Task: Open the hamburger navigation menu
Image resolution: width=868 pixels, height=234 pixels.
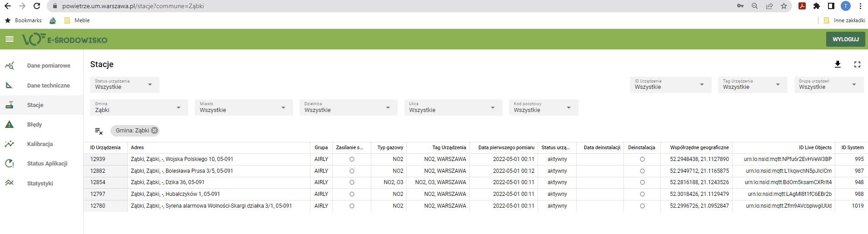Action: point(10,39)
